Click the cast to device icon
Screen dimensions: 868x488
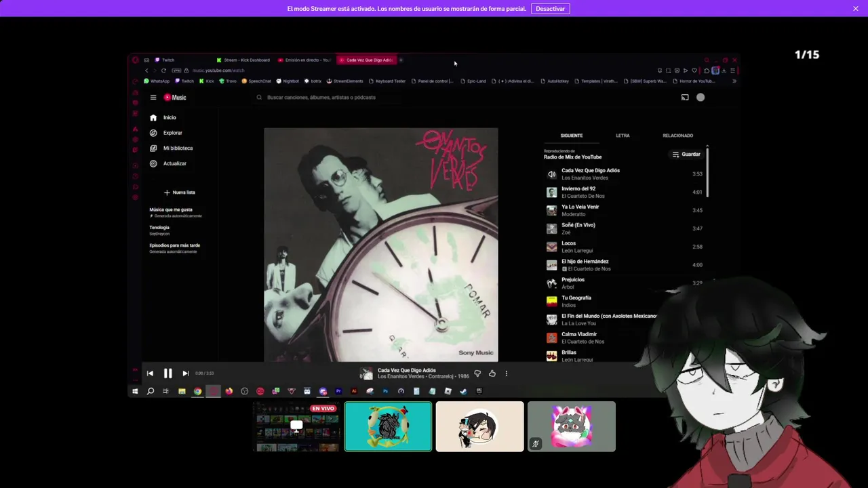coord(685,98)
